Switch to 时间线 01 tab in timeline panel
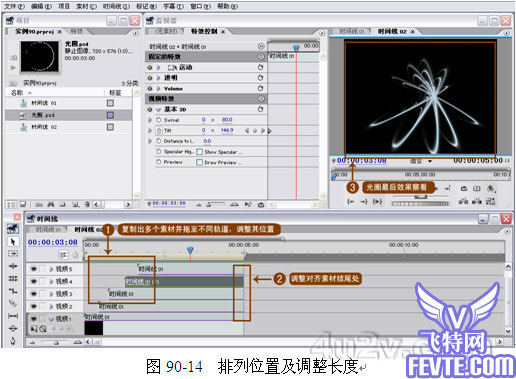516x379 pixels. click(x=48, y=229)
